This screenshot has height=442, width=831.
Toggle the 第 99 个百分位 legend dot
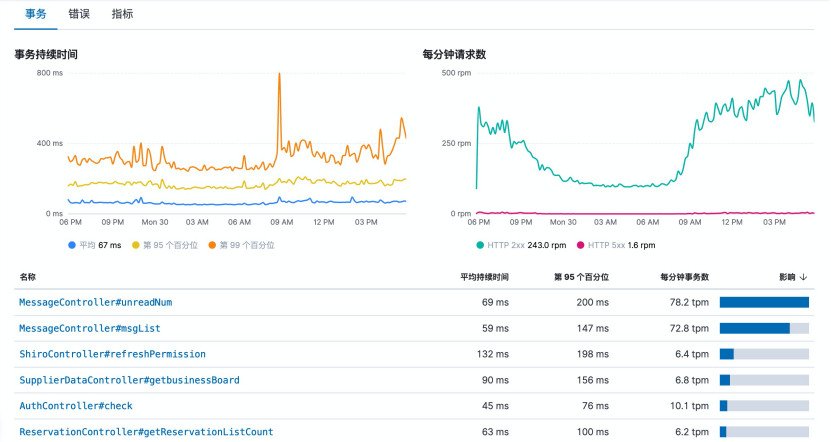tap(212, 245)
